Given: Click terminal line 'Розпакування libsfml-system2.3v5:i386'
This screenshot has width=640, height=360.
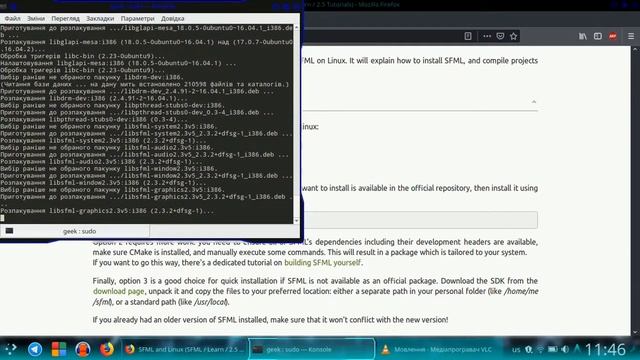Looking at the screenshot, I should tap(103, 140).
